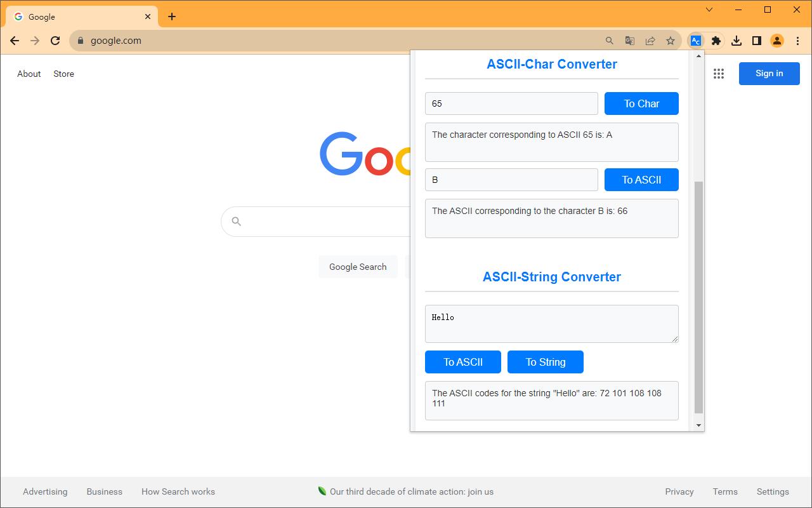
Task: Bookmark this page with the star icon
Action: [671, 40]
